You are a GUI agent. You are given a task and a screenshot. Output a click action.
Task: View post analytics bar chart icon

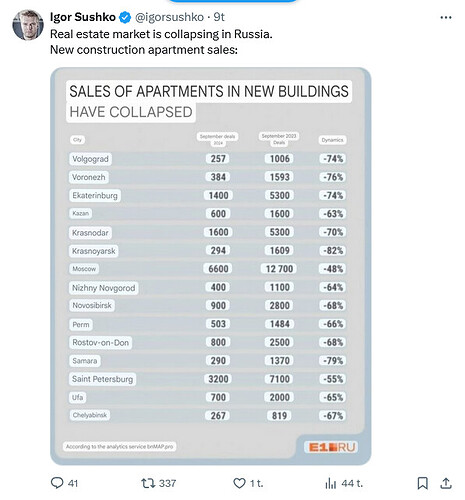click(330, 483)
